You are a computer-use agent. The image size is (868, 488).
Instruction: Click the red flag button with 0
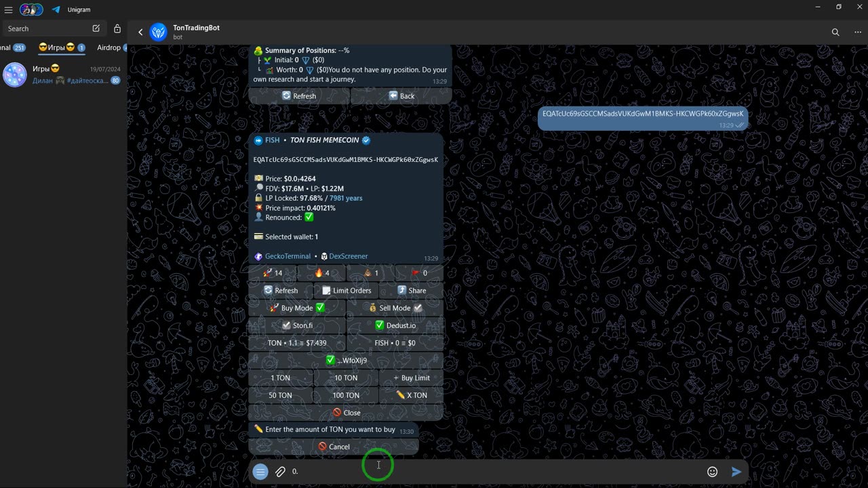419,273
